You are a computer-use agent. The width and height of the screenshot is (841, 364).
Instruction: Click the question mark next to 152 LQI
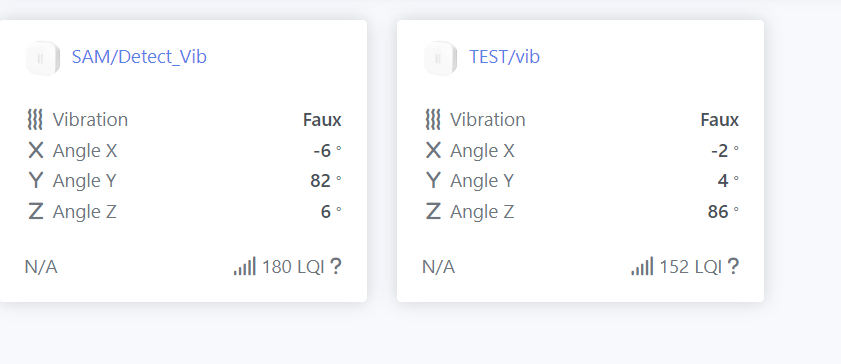click(x=733, y=266)
